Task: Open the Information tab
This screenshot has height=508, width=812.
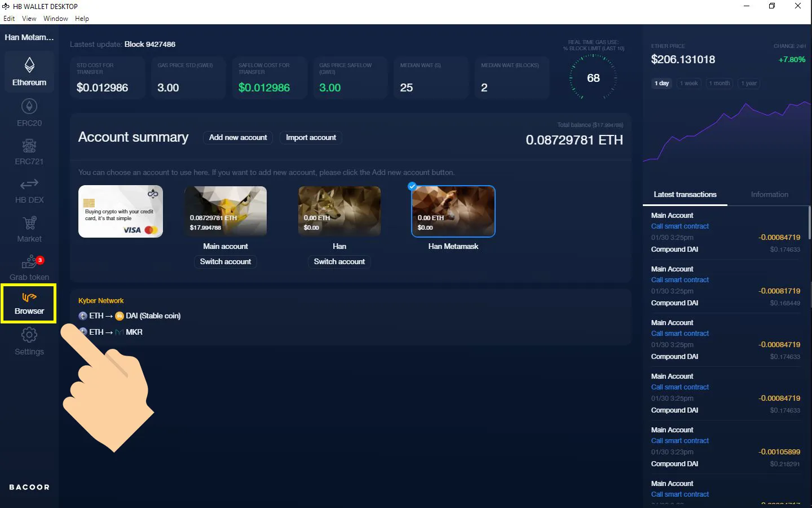Action: (x=769, y=194)
